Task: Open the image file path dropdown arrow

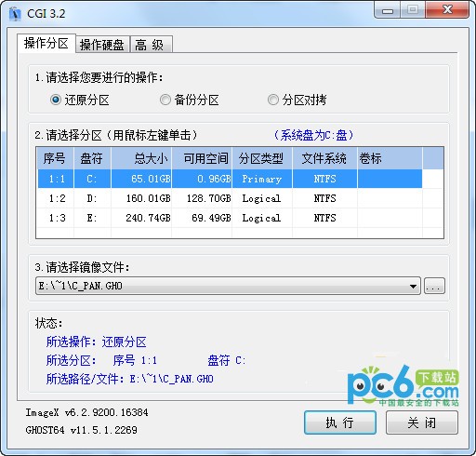Action: tap(413, 286)
